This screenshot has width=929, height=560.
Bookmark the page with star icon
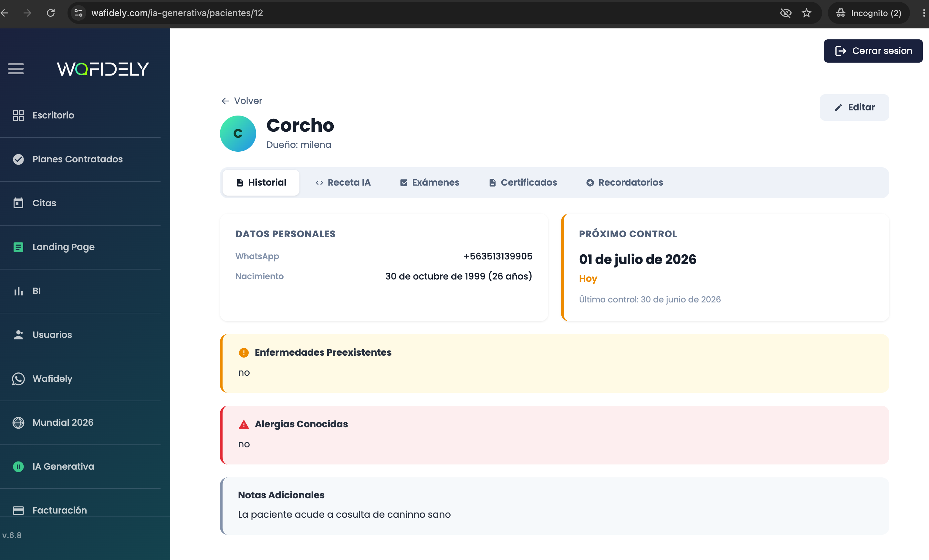click(x=807, y=13)
